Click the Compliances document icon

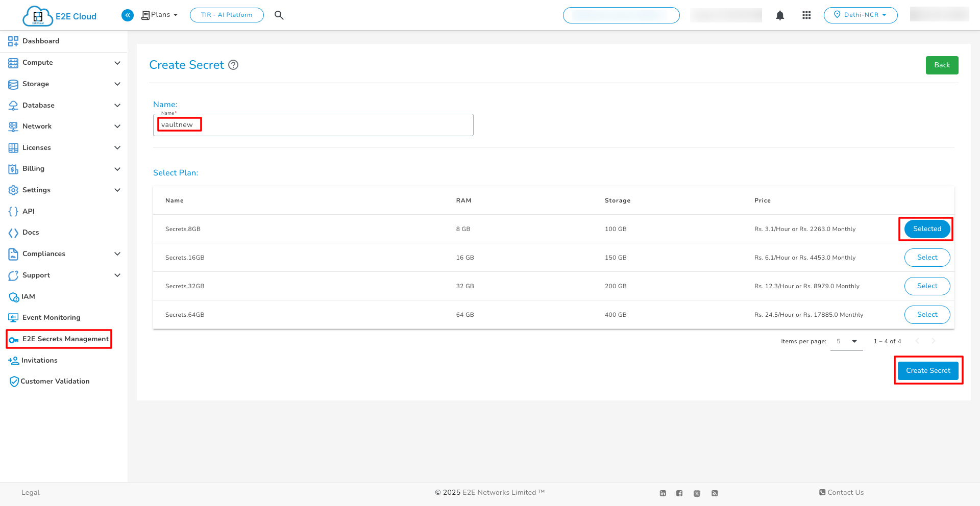[x=13, y=254]
